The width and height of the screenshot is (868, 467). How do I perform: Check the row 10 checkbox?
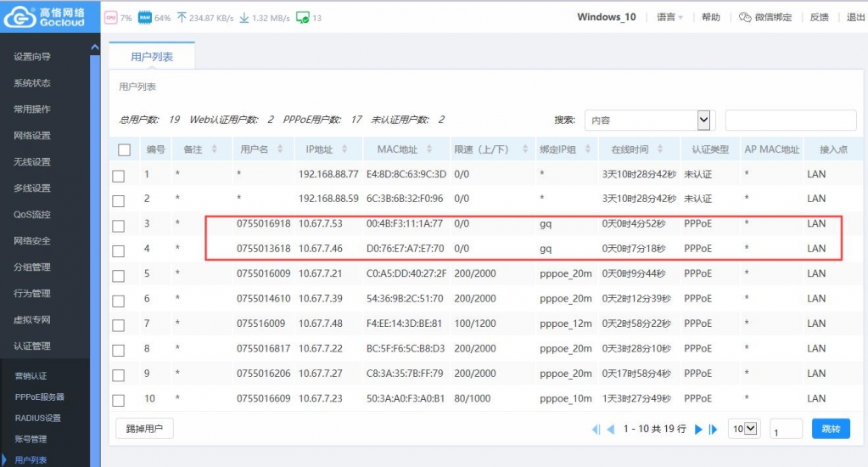119,401
